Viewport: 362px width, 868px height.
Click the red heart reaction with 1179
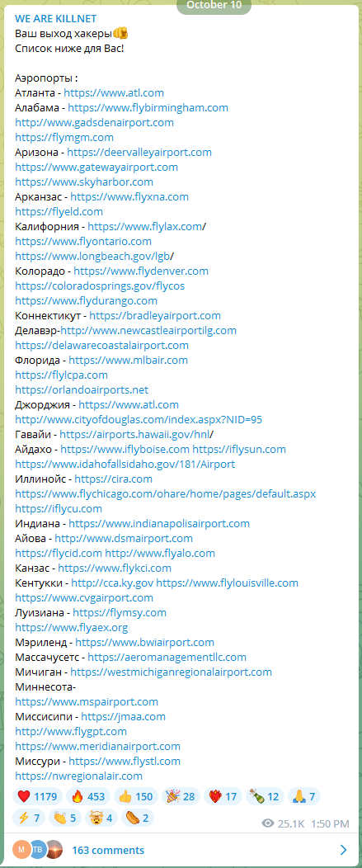[37, 796]
